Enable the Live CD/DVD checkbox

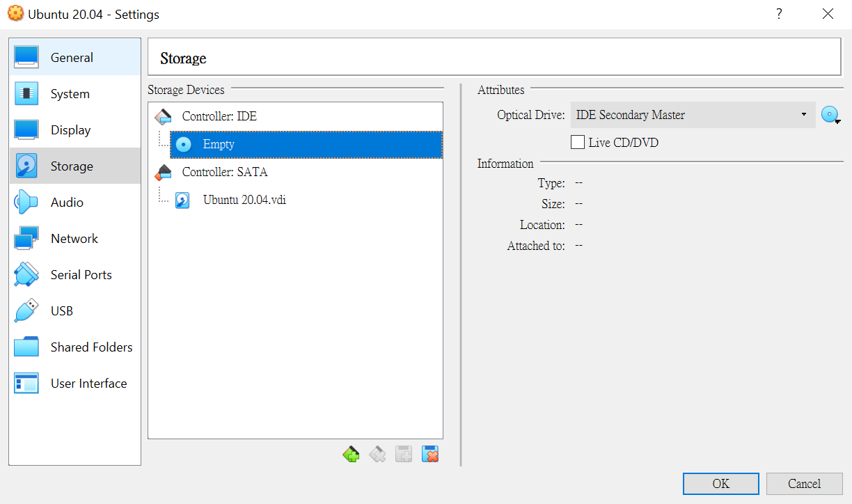tap(577, 142)
